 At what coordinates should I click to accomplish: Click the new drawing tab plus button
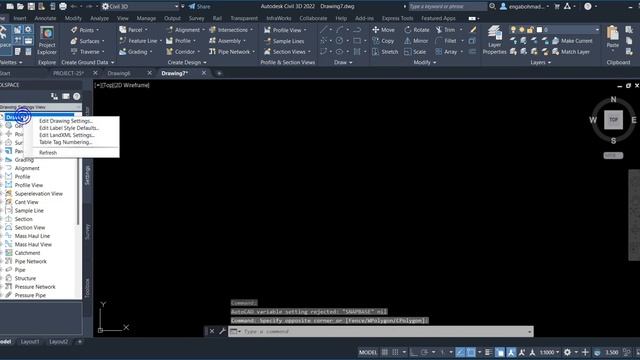tap(219, 73)
